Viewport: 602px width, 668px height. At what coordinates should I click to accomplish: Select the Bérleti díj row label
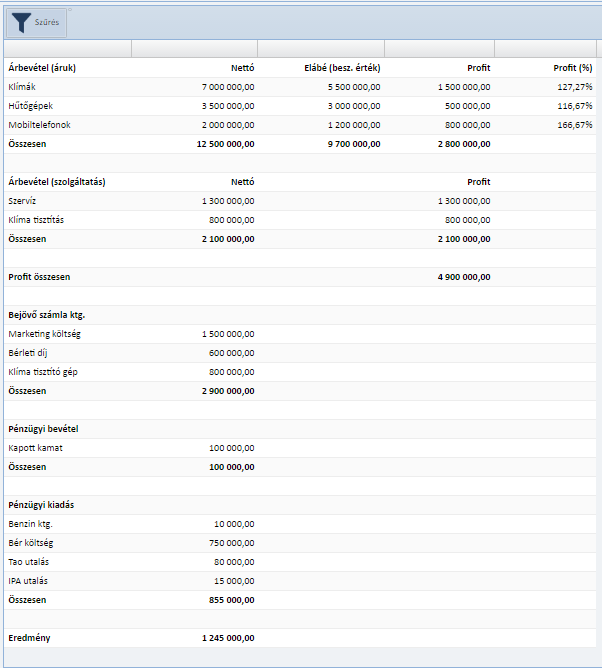pyautogui.click(x=29, y=353)
